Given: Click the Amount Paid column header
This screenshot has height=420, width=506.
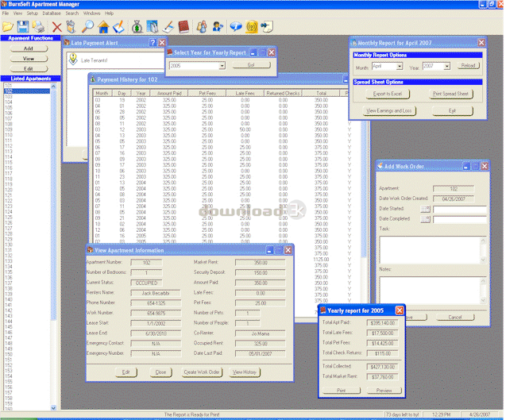Looking at the screenshot, I should coord(169,93).
